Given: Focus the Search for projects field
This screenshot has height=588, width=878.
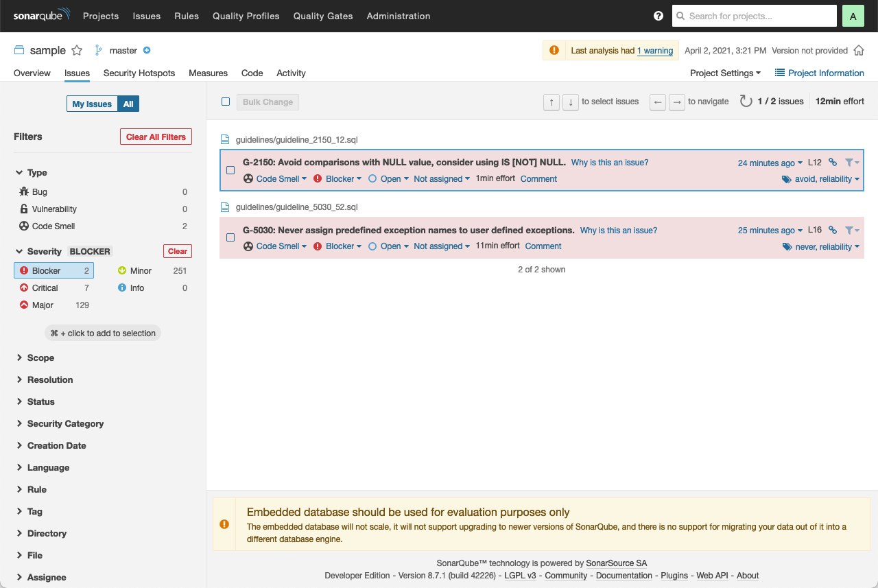Looking at the screenshot, I should click(x=755, y=16).
